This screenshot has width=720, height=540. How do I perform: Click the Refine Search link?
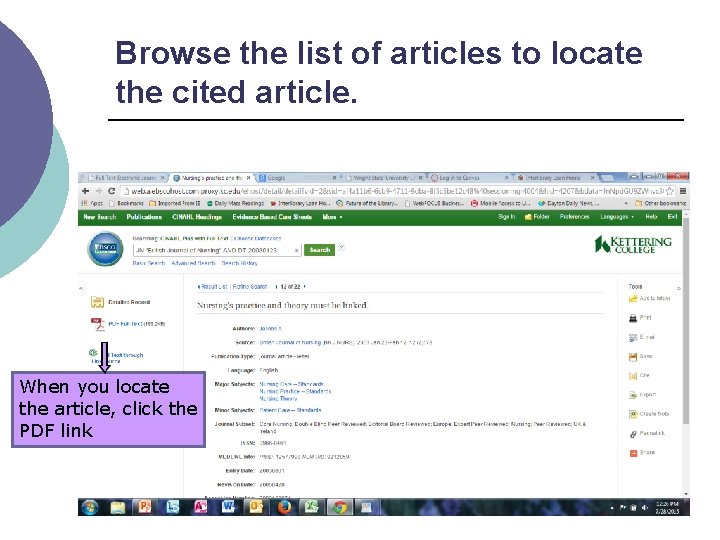[x=250, y=287]
